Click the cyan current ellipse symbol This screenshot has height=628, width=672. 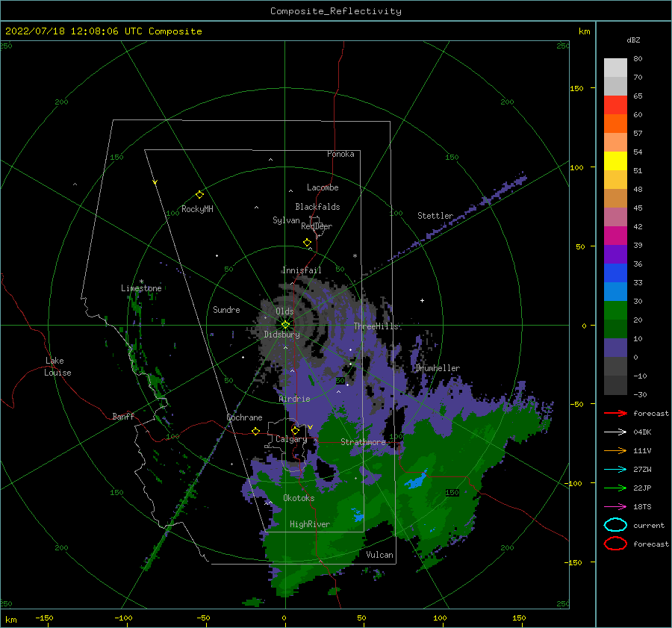tap(615, 525)
